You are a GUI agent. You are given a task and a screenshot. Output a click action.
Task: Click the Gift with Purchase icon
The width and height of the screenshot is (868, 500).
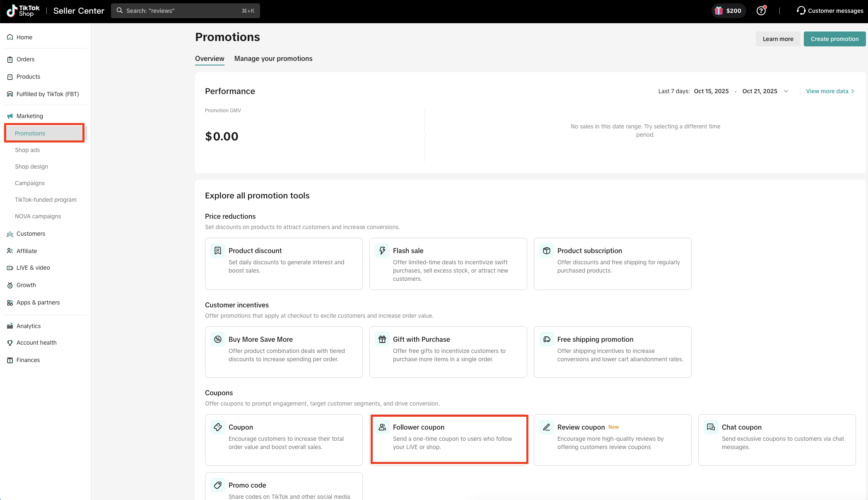coord(382,339)
